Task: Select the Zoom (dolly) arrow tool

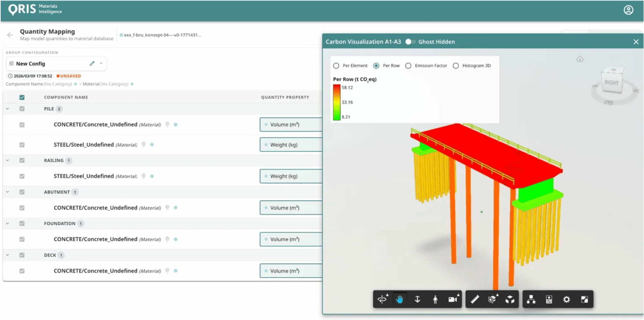Action: [417, 299]
